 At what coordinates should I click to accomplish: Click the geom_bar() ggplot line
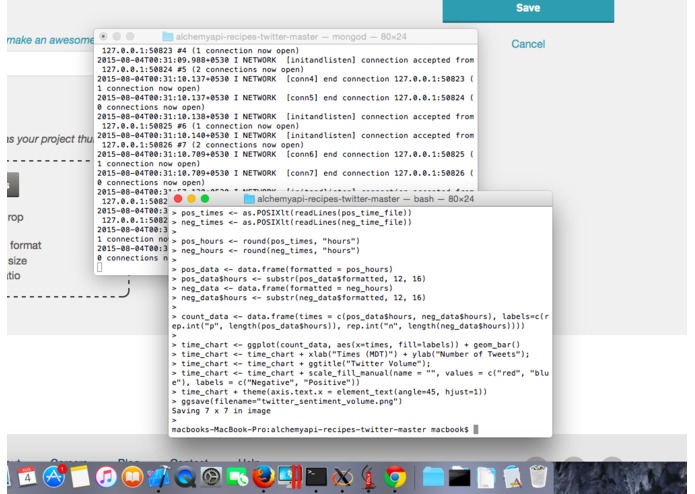coord(346,344)
